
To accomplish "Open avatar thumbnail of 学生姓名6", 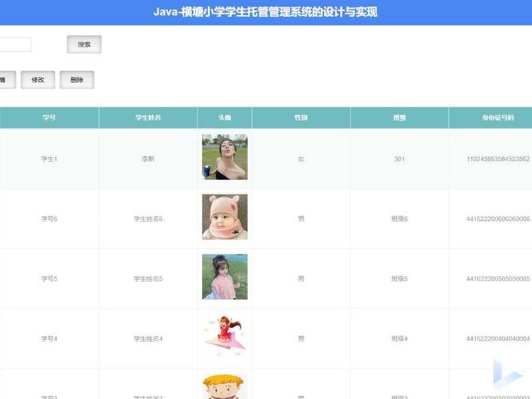I will pos(225,217).
